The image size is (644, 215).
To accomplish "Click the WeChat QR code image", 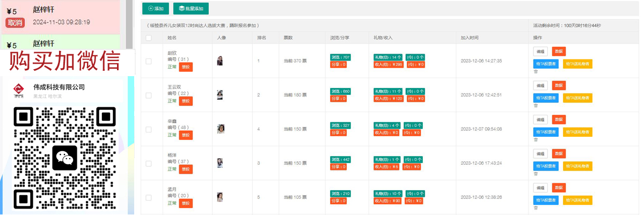I will tap(64, 159).
